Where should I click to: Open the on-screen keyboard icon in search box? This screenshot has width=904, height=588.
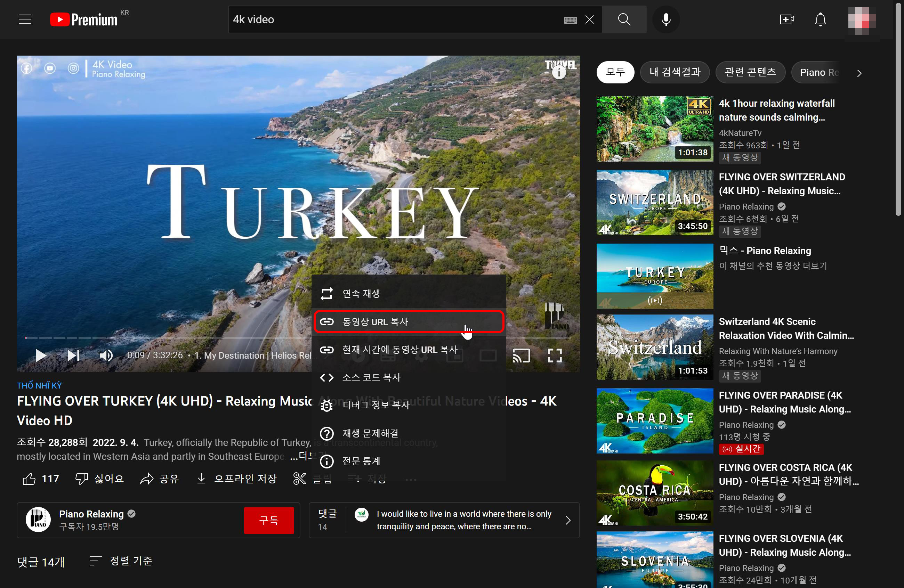tap(570, 20)
